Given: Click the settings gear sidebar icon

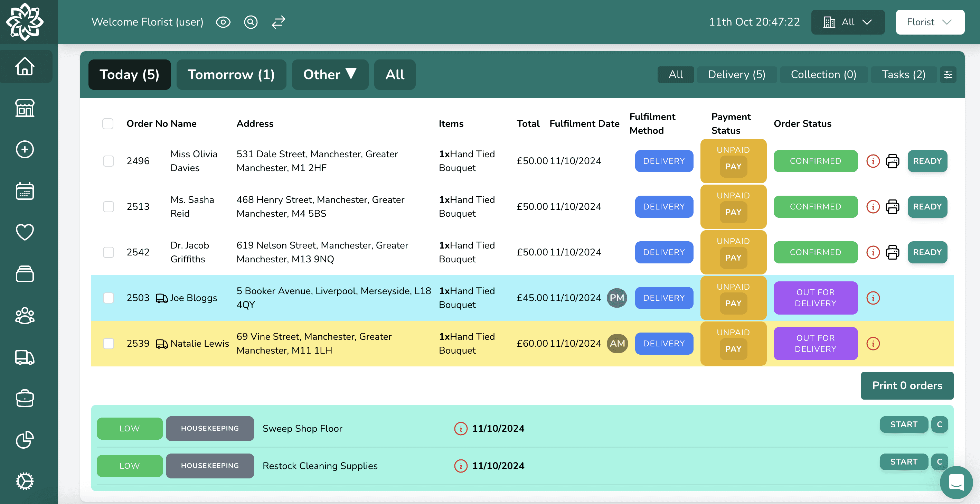Looking at the screenshot, I should (x=25, y=481).
